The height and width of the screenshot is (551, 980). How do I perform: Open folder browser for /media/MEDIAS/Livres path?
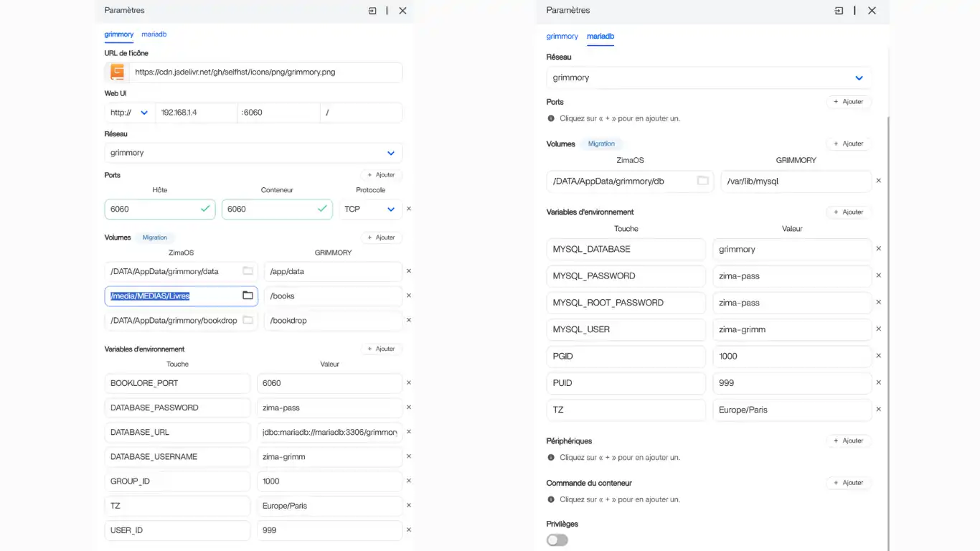[x=248, y=296]
